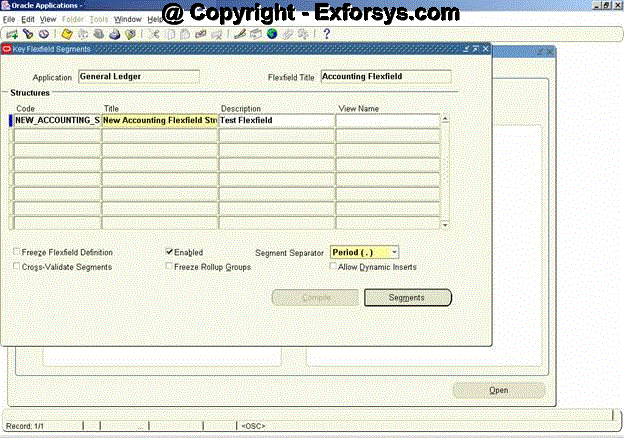This screenshot has width=624, height=438.
Task: Uncheck the Enabled checkbox
Action: (169, 253)
